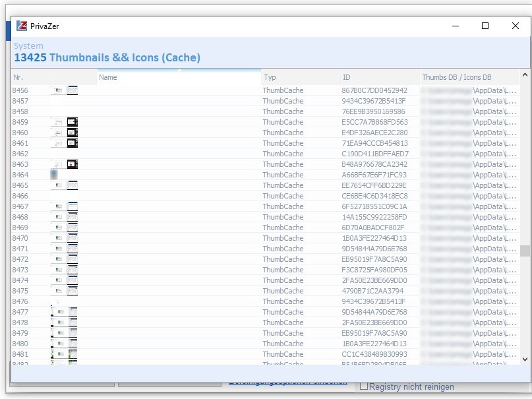
Task: Select ID 4790B71C2AA3794
Action: [372, 291]
